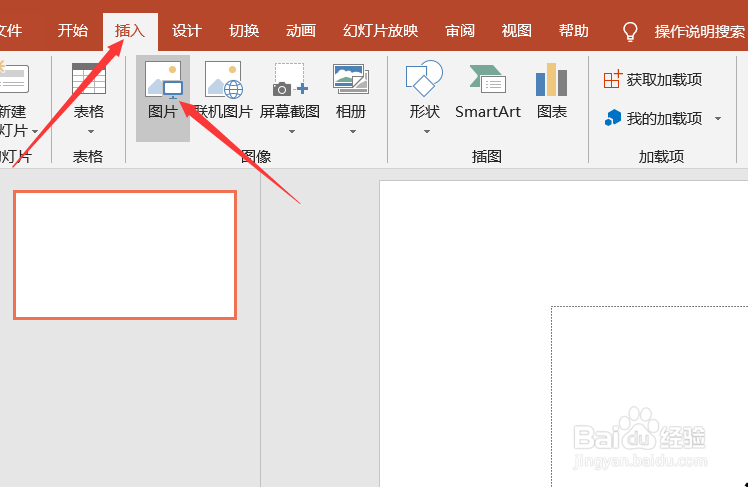Open the 审阅 tab
The width and height of the screenshot is (748, 487).
(x=460, y=31)
